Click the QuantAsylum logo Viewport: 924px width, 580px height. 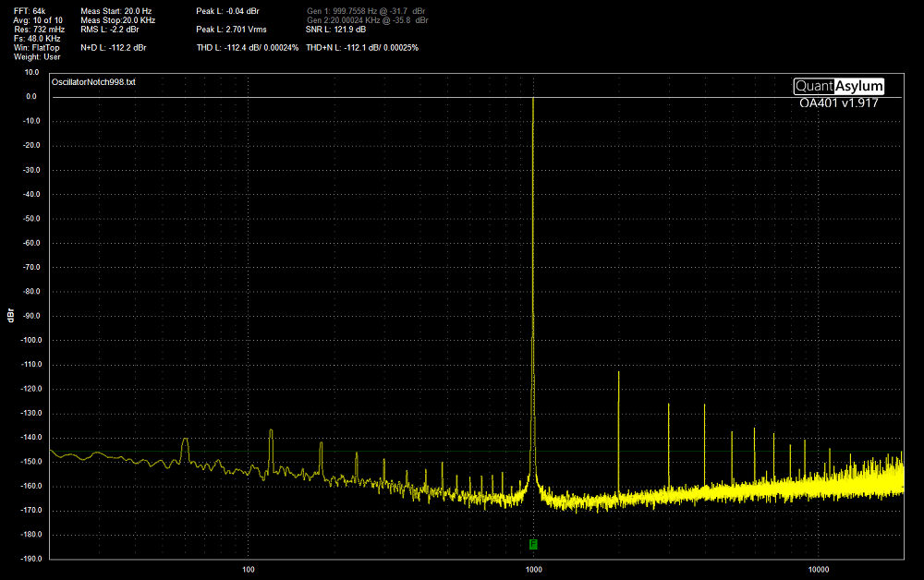click(x=838, y=87)
